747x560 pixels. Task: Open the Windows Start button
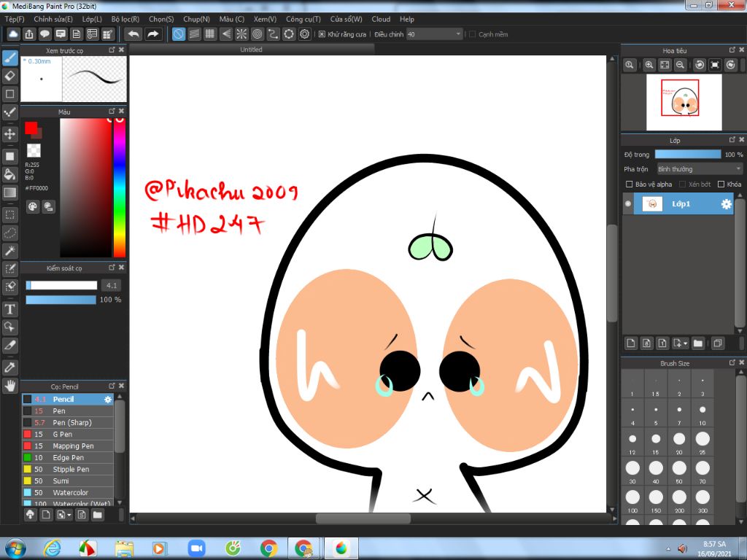coord(15,548)
